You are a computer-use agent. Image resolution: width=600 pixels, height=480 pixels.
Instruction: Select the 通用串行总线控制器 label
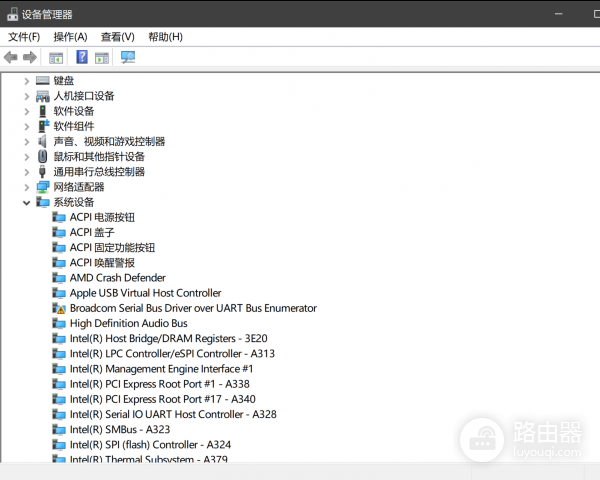coord(99,171)
